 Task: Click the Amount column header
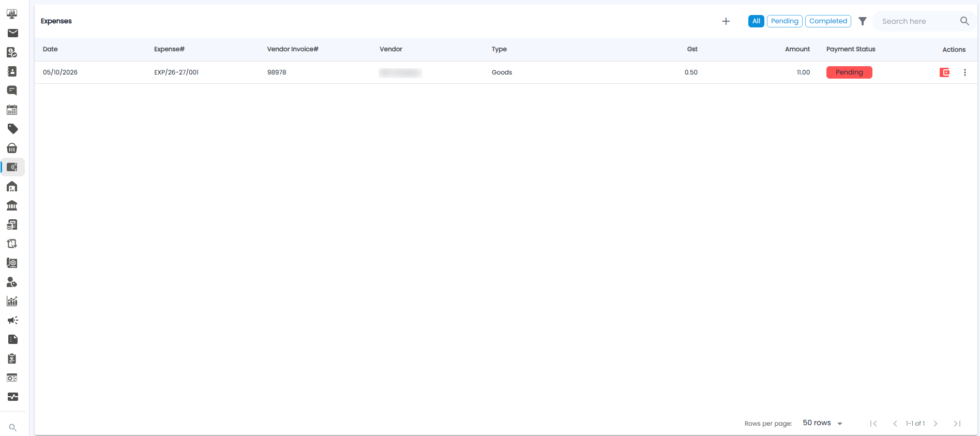(x=797, y=49)
